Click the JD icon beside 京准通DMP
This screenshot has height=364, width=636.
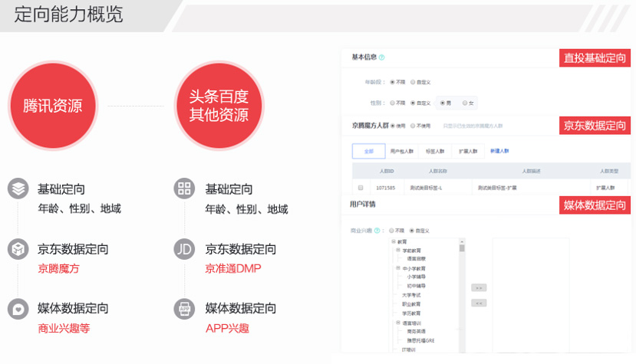pyautogui.click(x=185, y=249)
